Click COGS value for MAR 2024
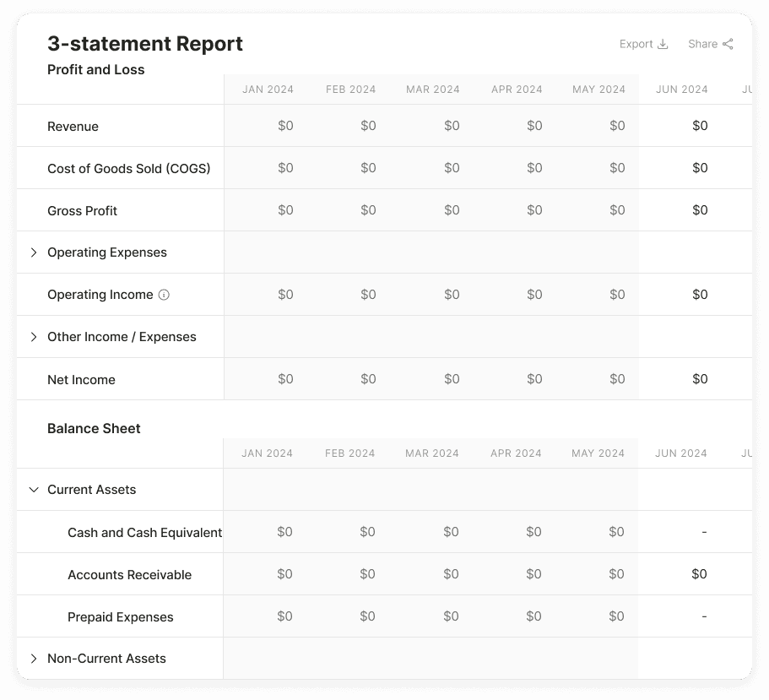Screen dimensions: 769x700 pyautogui.click(x=452, y=168)
